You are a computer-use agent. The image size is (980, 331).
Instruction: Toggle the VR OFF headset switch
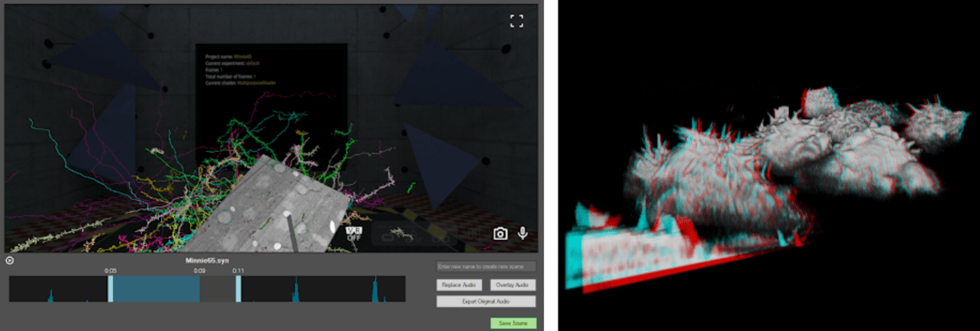354,234
